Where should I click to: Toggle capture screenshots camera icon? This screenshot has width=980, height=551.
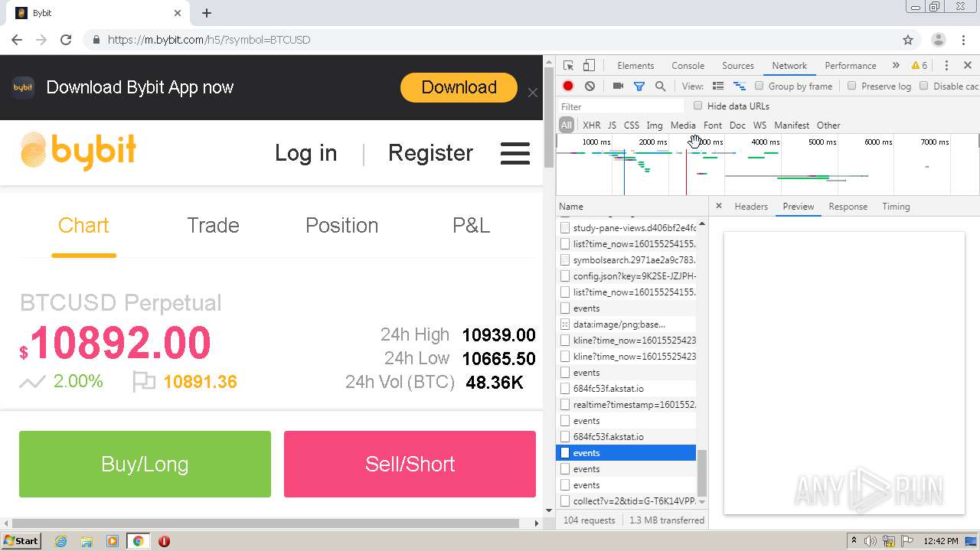618,86
